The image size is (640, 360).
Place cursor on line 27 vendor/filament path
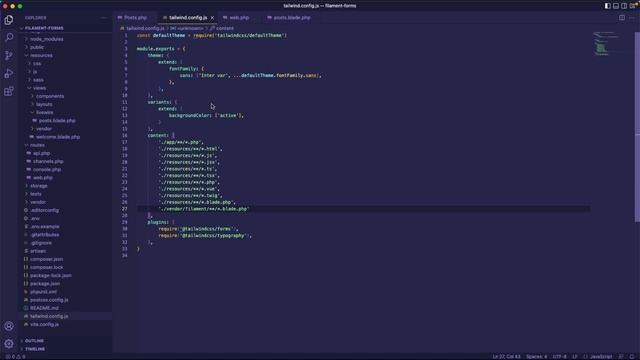click(204, 209)
